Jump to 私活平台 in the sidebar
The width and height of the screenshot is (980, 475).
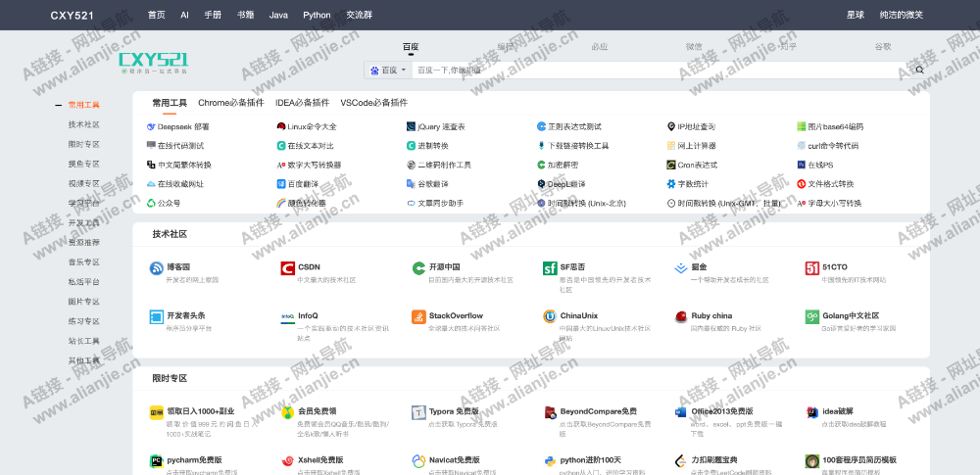[x=83, y=282]
